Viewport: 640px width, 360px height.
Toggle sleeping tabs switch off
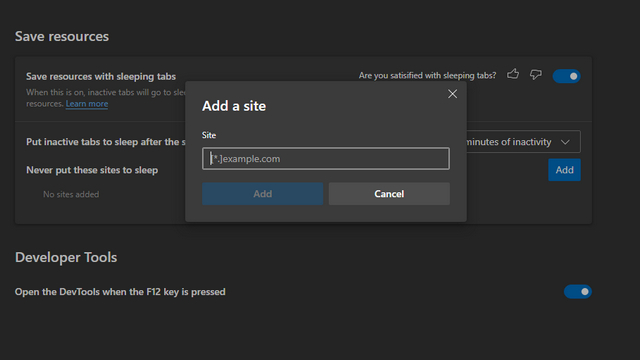567,76
